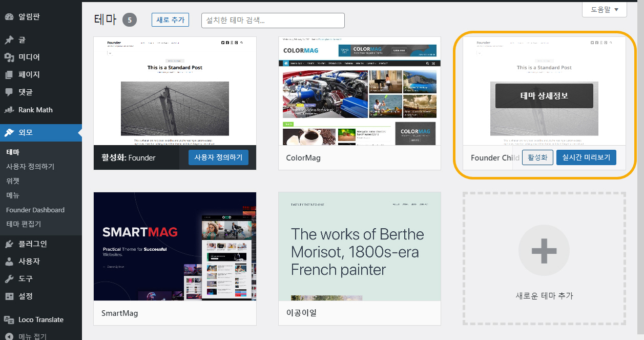
Task: Click 실시간 미리보기 button
Action: pos(586,157)
